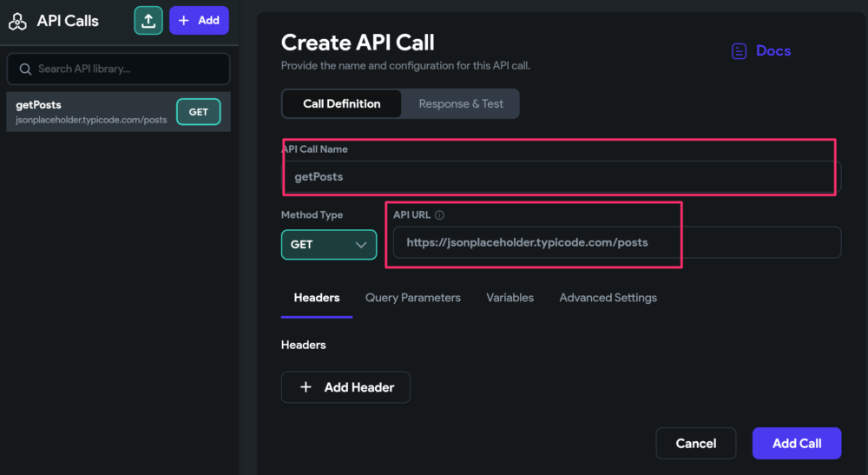
Task: Click the chevron arrow in method dropdown
Action: [x=361, y=245]
